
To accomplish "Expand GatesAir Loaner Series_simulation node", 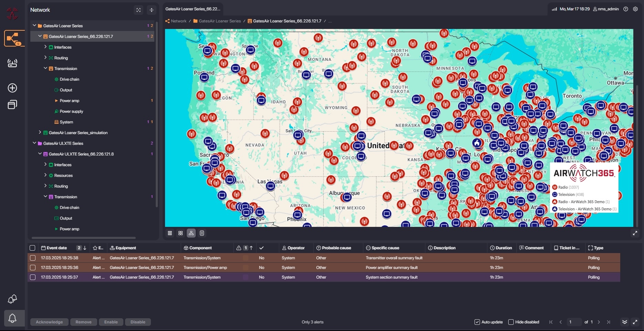I will 40,132.
